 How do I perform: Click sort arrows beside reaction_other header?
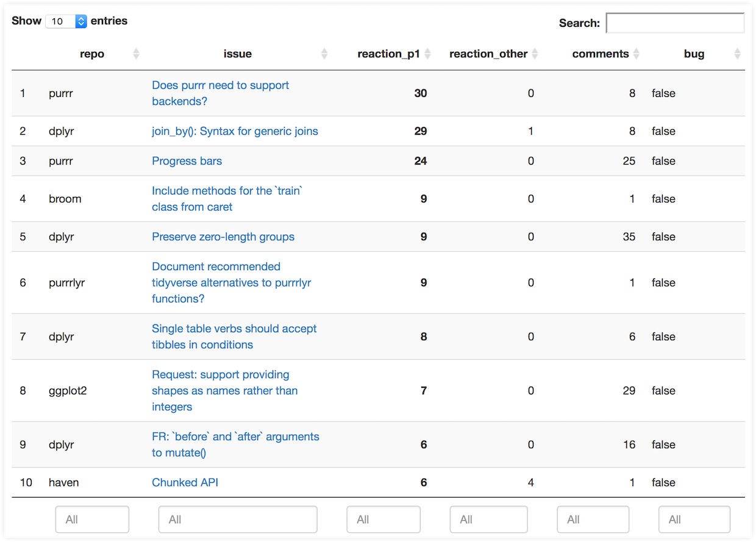pyautogui.click(x=535, y=54)
